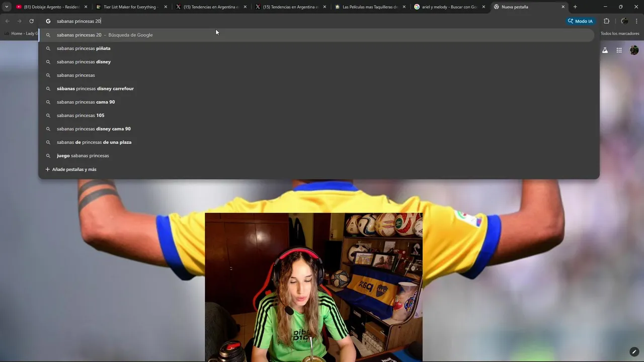The height and width of the screenshot is (362, 644).
Task: Click the customize page pencil icon
Action: pyautogui.click(x=634, y=352)
